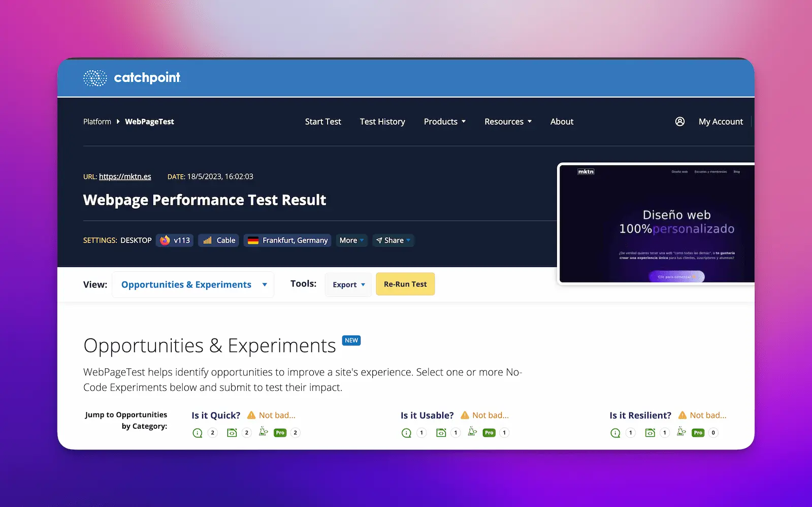Screen dimensions: 812x507
Task: Click the Platform breadcrumb
Action: coord(97,121)
